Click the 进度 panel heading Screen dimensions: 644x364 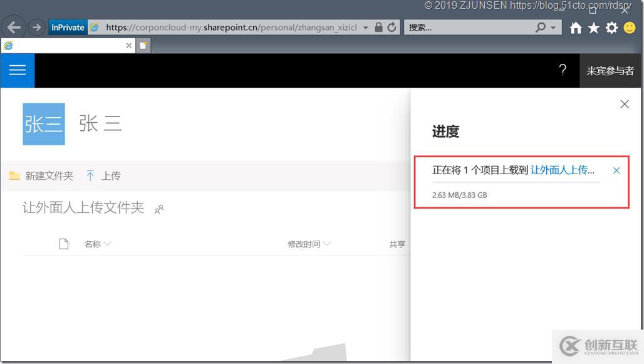tap(445, 132)
